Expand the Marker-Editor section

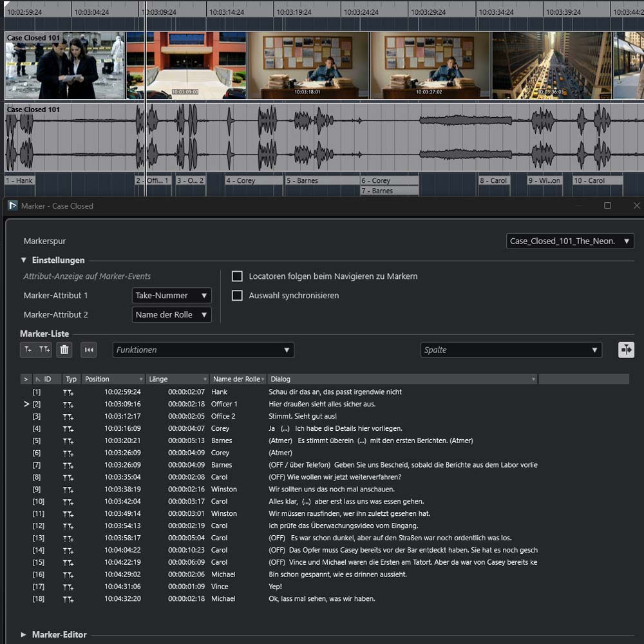coord(24,634)
